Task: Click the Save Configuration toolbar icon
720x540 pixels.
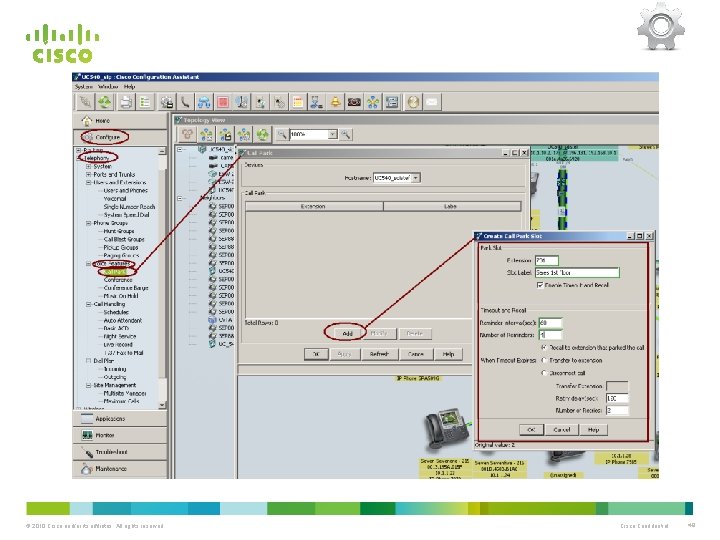Action: [167, 102]
